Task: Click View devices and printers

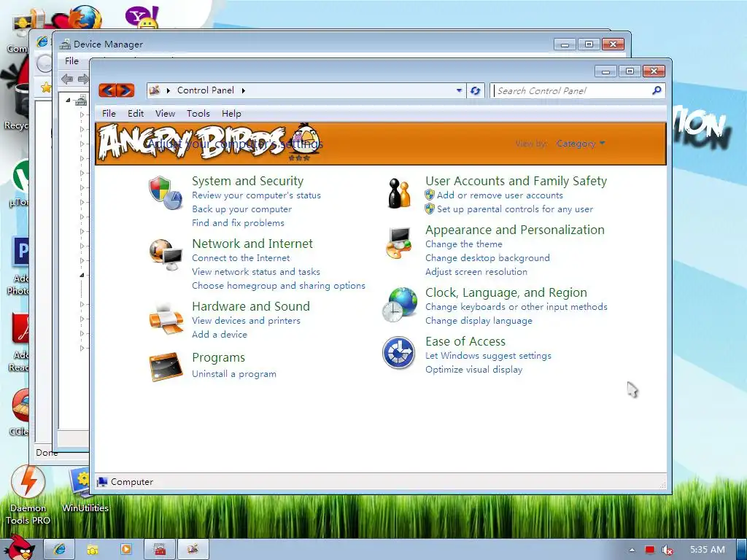Action: click(x=246, y=321)
